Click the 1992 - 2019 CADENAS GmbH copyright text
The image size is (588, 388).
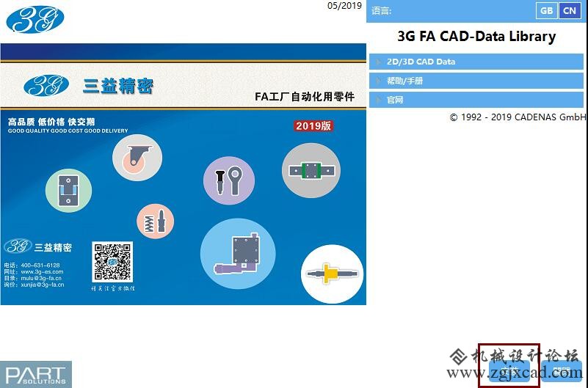[518, 117]
